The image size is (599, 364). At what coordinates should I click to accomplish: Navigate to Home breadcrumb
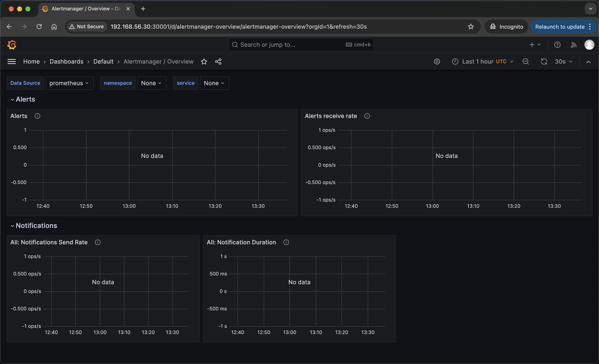31,62
